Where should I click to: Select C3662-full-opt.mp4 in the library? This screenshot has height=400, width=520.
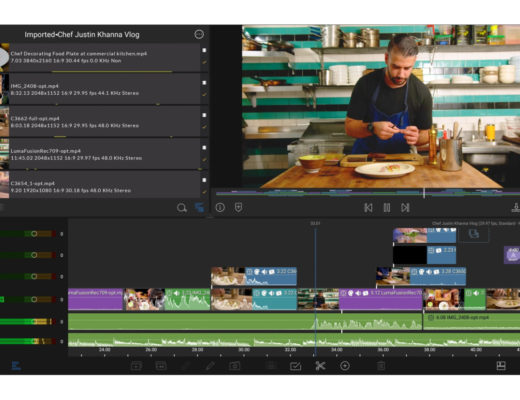(x=105, y=122)
